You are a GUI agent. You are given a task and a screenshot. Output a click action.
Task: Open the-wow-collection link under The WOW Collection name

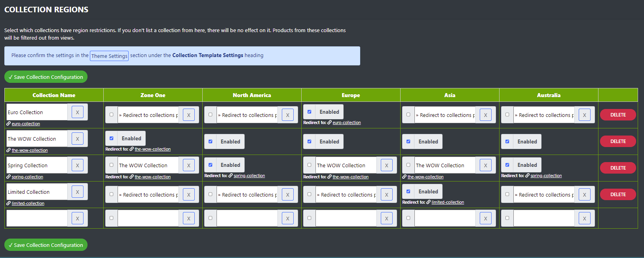(30, 150)
